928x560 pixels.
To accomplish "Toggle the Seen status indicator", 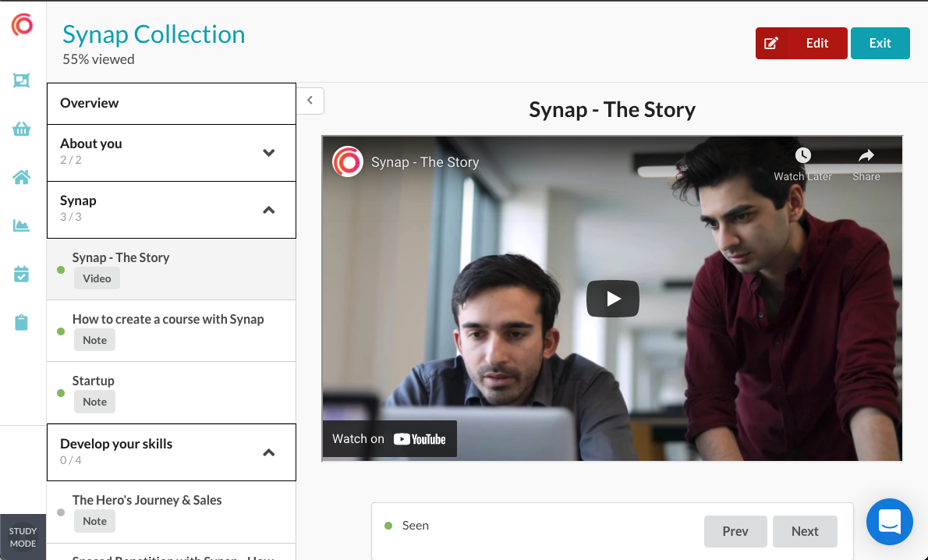I will [388, 526].
